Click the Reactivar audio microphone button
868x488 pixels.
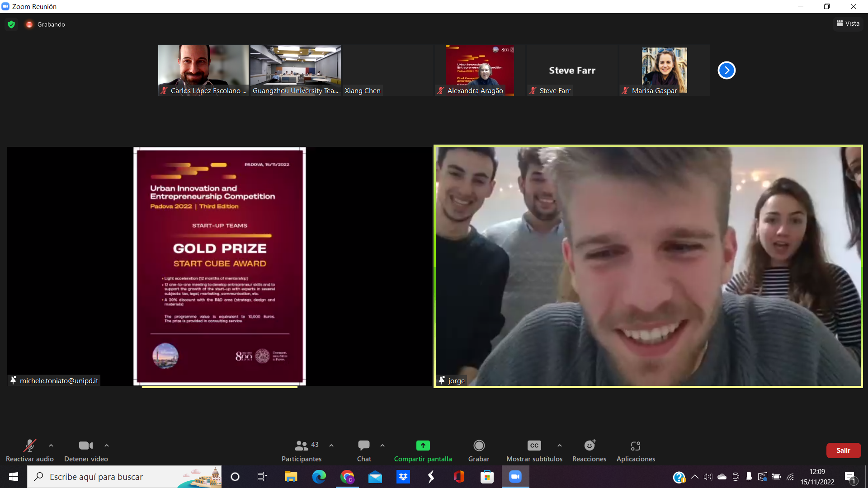(30, 450)
